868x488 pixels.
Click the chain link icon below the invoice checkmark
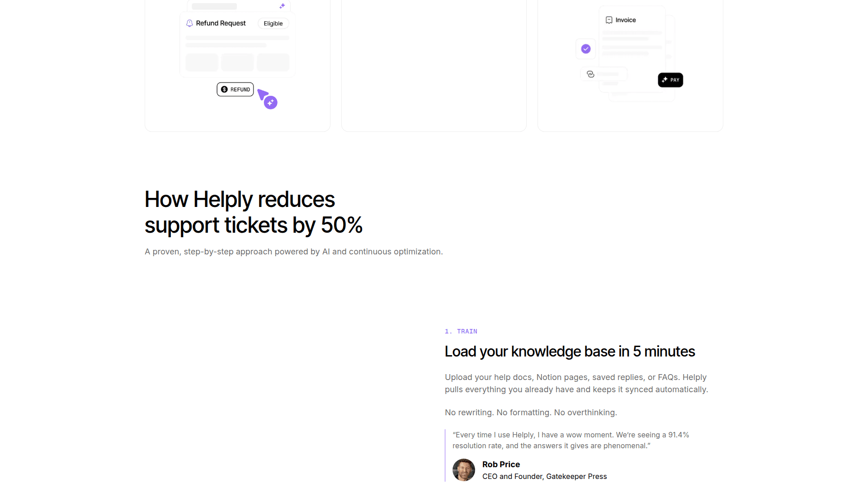pyautogui.click(x=590, y=74)
